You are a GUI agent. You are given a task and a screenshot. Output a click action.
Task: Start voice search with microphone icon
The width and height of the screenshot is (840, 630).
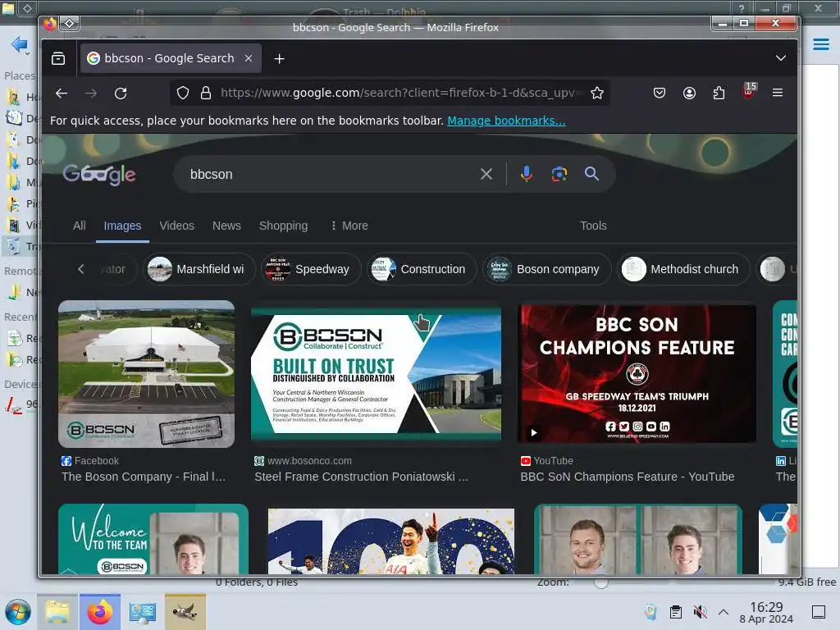(x=527, y=174)
